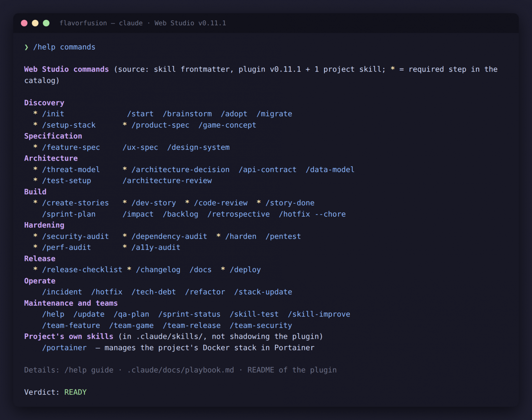Select the /init command
Screen dimensions: 532x420
[53, 114]
